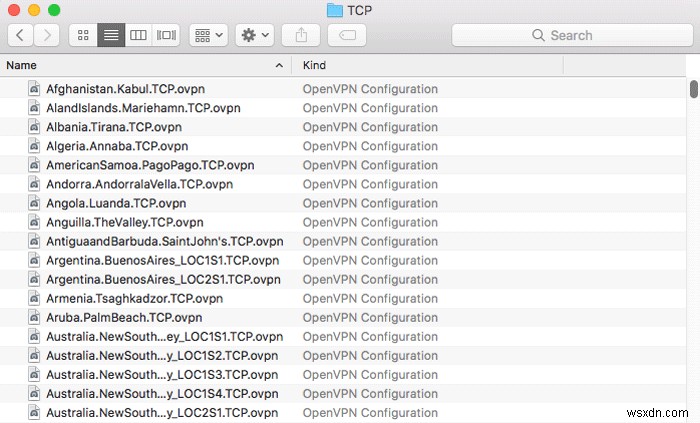Click file icon of Anguilla.TheValley.TCP.ovpn
The height and width of the screenshot is (423, 700).
[34, 222]
